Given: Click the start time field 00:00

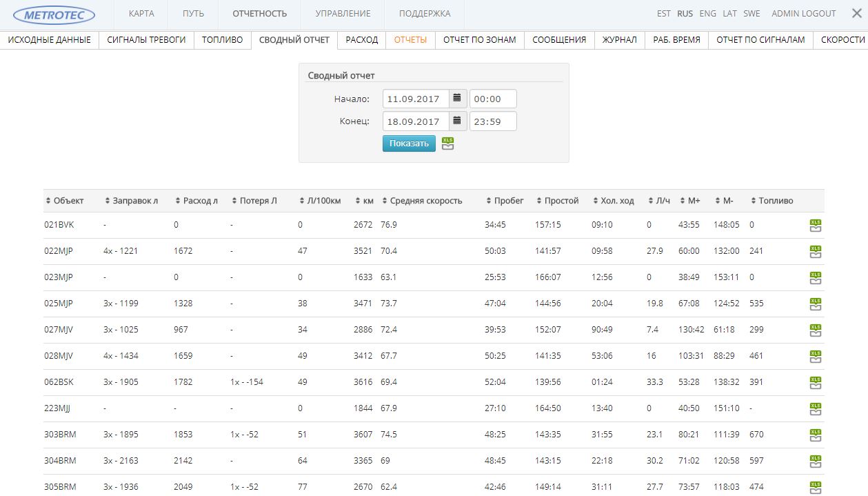Looking at the screenshot, I should click(x=492, y=99).
